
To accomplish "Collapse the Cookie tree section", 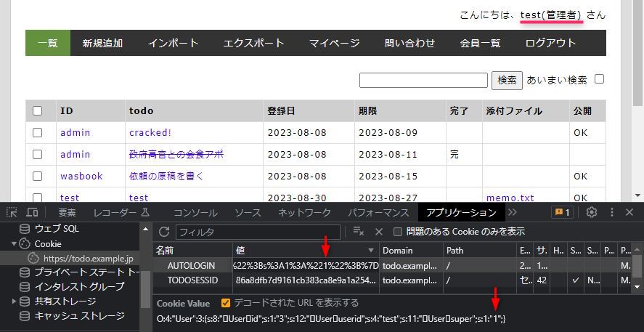I will coord(15,243).
